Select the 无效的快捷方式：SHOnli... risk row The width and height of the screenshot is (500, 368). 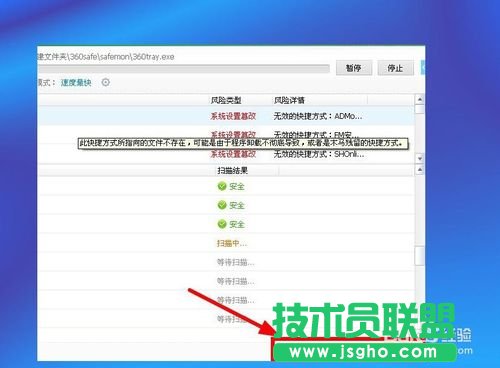(226, 154)
